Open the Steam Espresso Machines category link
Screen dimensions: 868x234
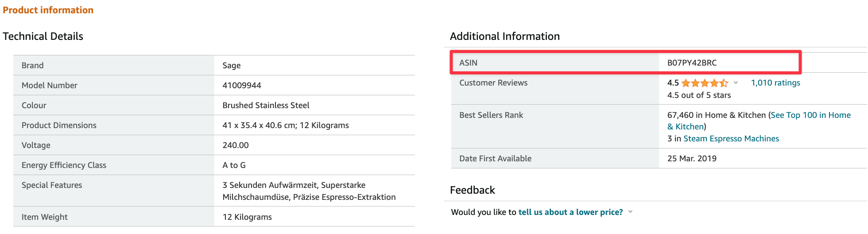pyautogui.click(x=731, y=139)
